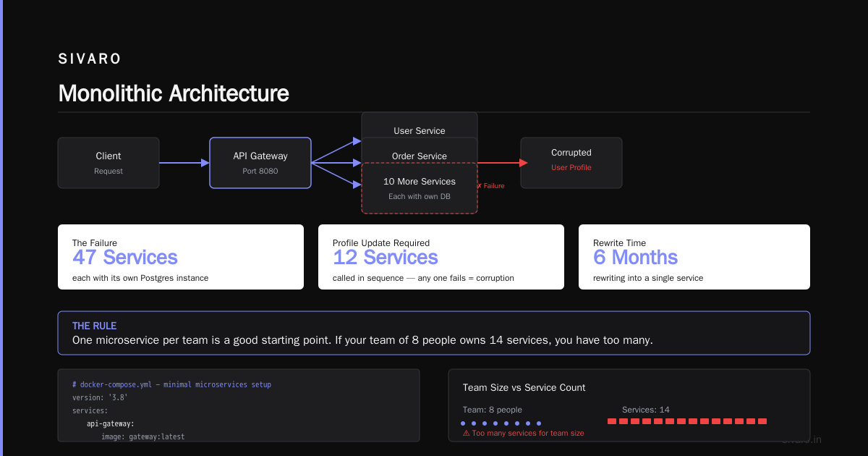868x456 pixels.
Task: Click the Client Request node
Action: 109,163
